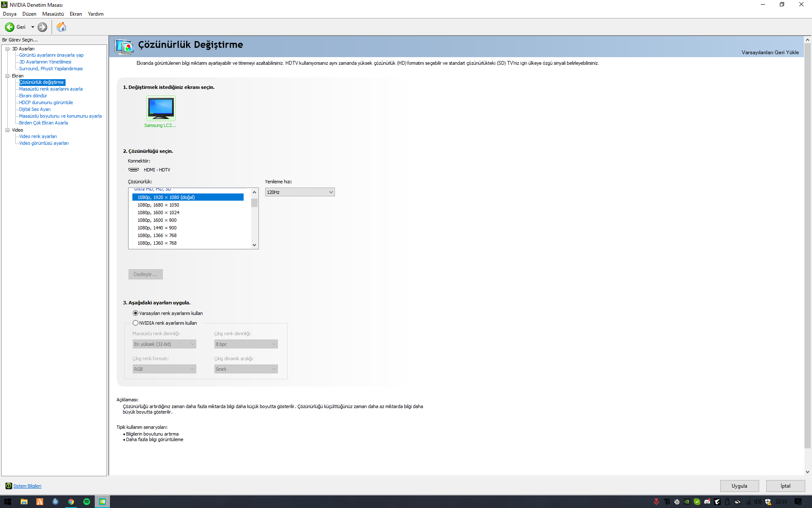Open the home icon in the toolbar
This screenshot has width=812, height=508.
point(61,27)
